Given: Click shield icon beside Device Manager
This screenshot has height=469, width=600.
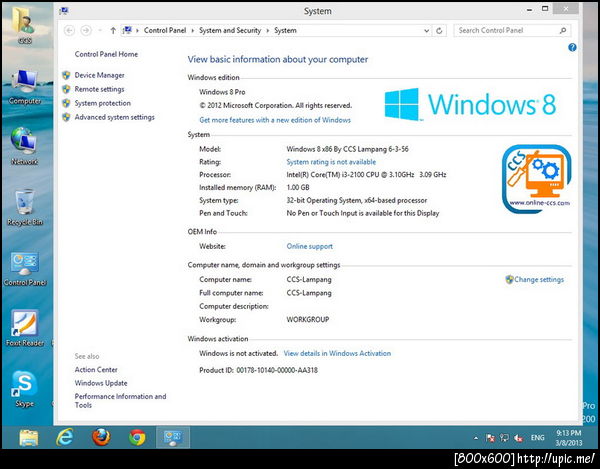Looking at the screenshot, I should pos(66,75).
